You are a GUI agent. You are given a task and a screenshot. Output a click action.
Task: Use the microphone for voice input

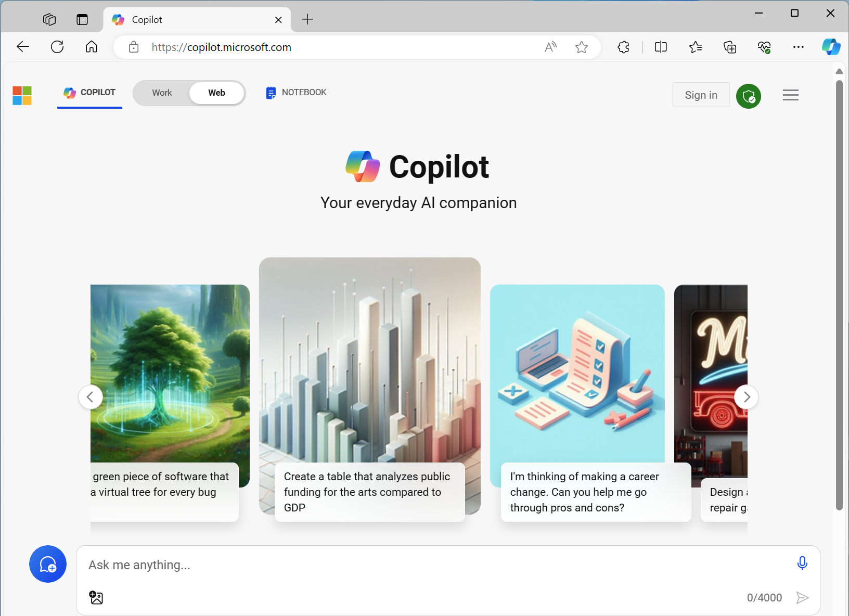[x=802, y=563]
